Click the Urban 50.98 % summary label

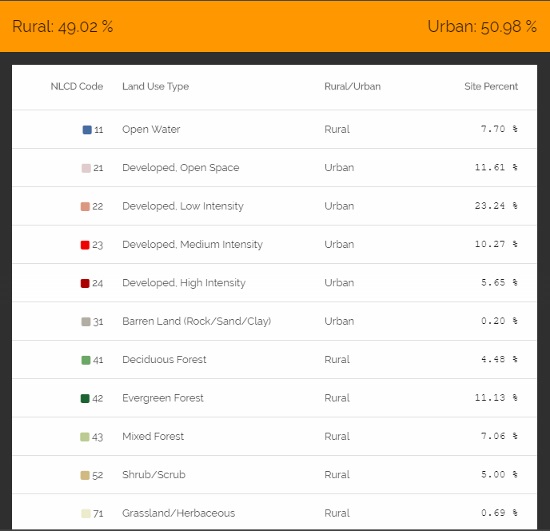tap(482, 27)
